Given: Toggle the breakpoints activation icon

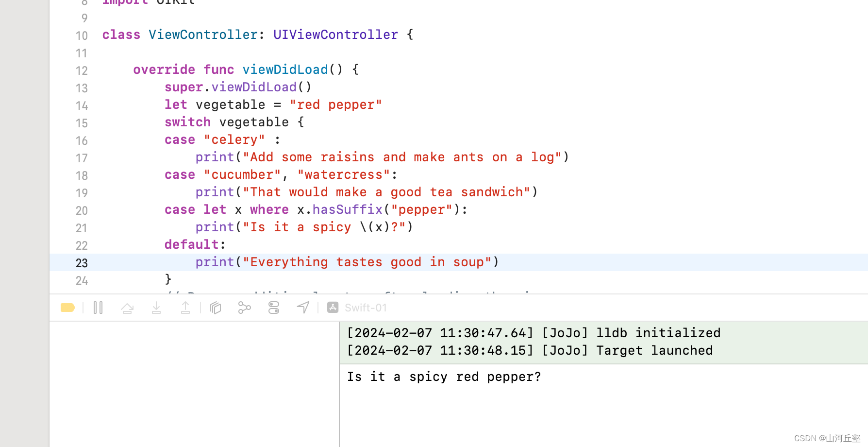Looking at the screenshot, I should 67,308.
